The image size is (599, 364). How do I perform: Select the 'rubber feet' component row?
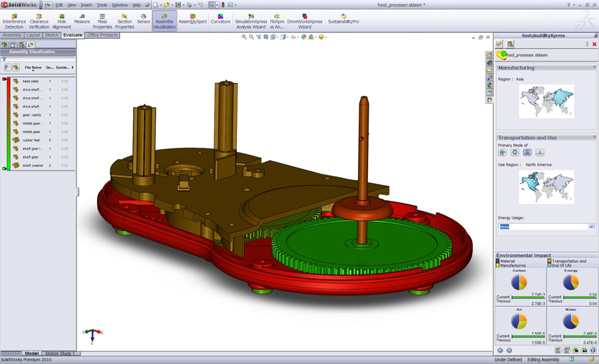tap(32, 140)
